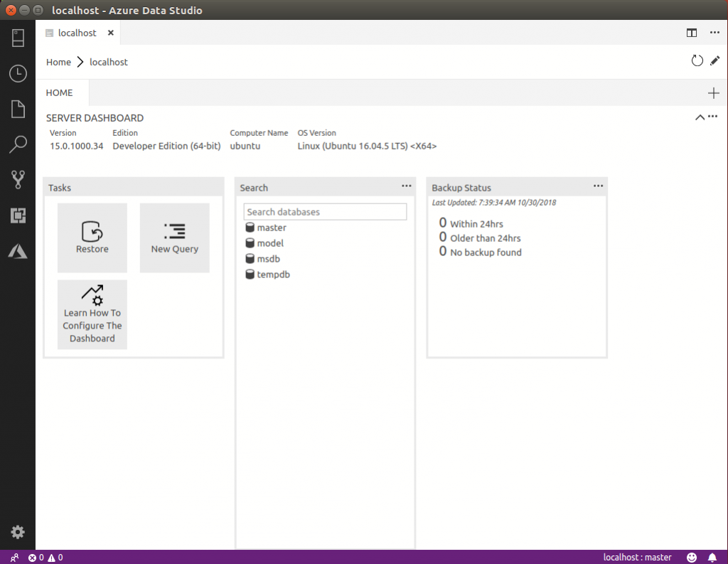This screenshot has height=564, width=728.
Task: Open Search widget ellipsis menu
Action: coord(406,186)
